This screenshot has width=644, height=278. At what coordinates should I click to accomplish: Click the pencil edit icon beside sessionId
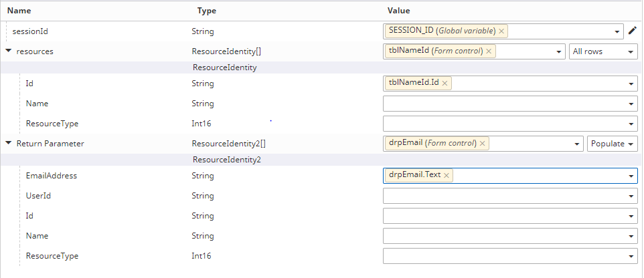coord(632,31)
